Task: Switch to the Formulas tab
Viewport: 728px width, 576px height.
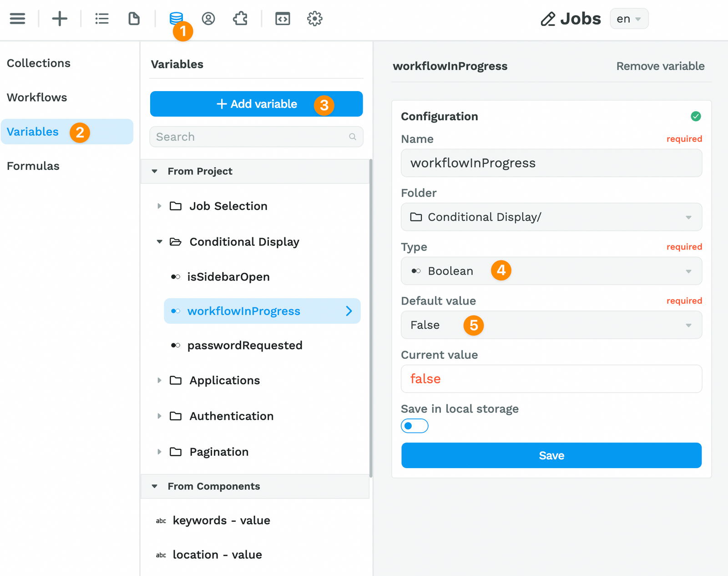Action: 33,166
